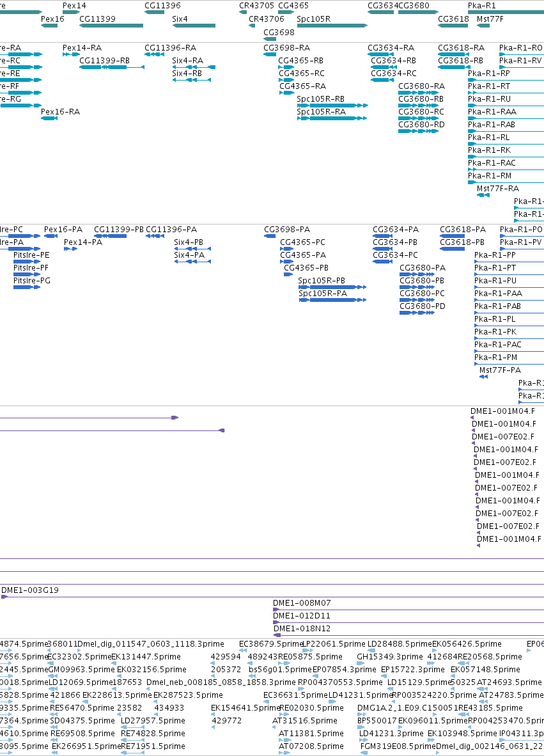Open the Pex14-PA protein label
The image size is (544, 756).
point(83,242)
